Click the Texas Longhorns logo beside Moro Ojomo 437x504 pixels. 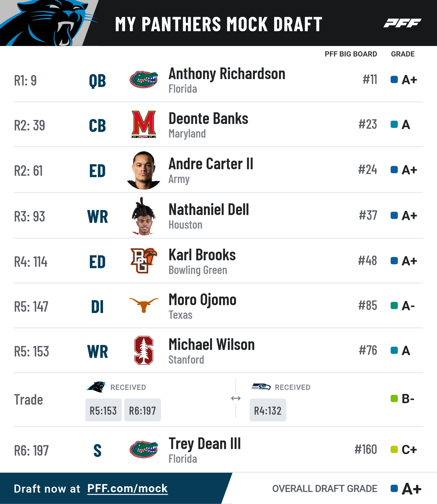click(144, 305)
